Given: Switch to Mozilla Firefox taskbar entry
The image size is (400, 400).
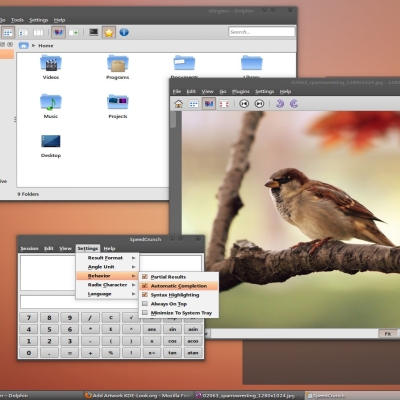Looking at the screenshot, I should pos(138,395).
